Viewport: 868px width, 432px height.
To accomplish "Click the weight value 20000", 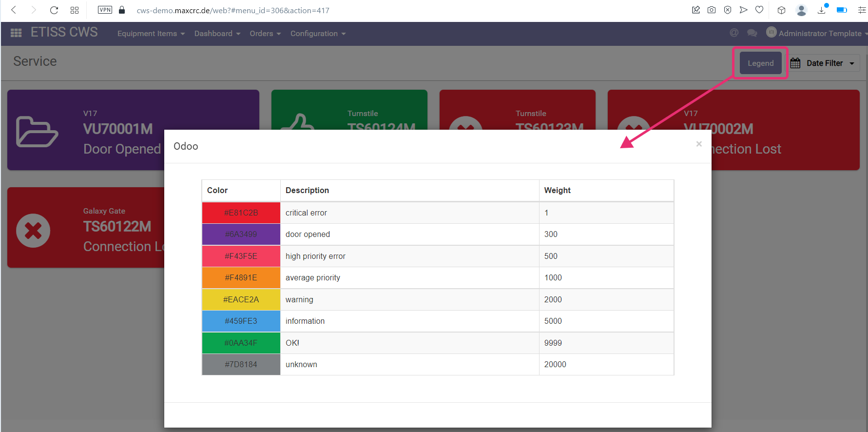I will [555, 364].
